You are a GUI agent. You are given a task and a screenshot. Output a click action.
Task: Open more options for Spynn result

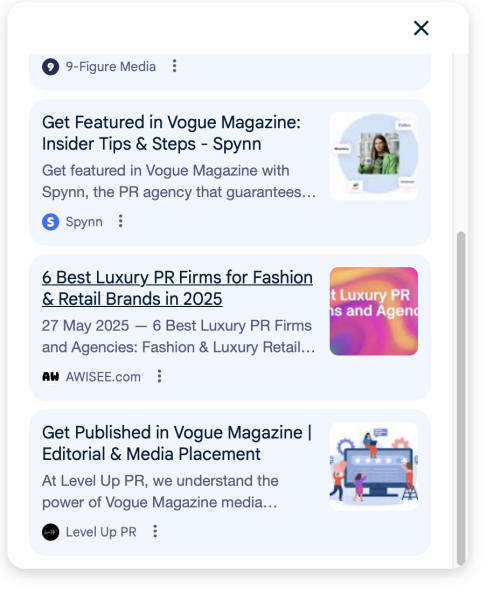tap(121, 221)
